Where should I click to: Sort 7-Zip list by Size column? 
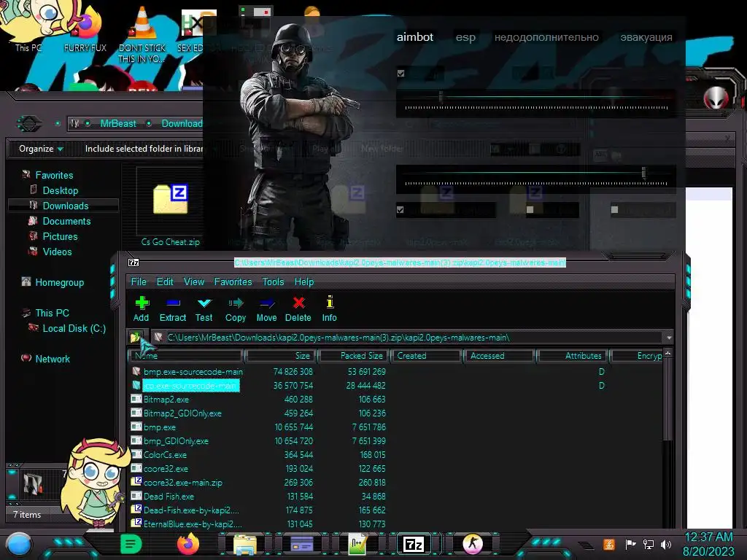pos(281,356)
